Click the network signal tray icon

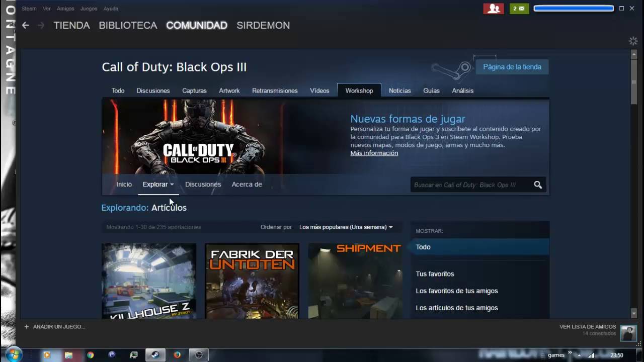pyautogui.click(x=591, y=355)
